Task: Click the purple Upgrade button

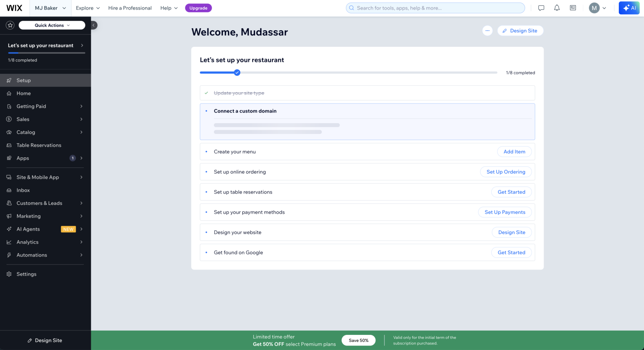Action: (198, 8)
